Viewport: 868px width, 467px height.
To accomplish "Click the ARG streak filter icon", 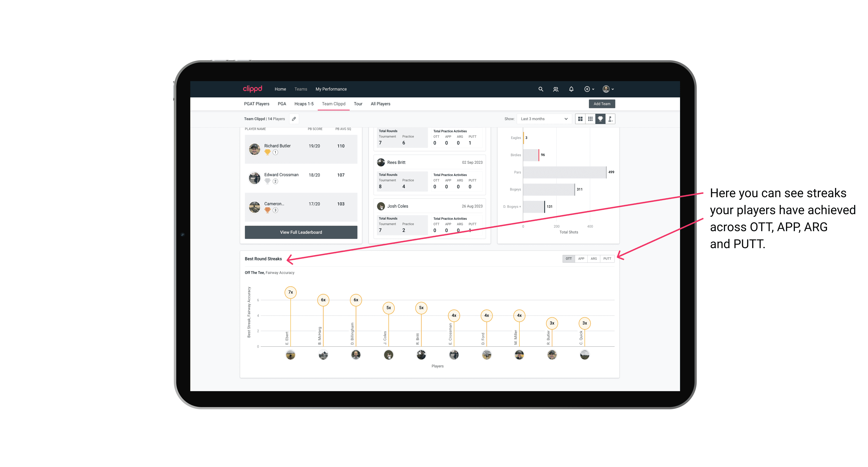I will pos(594,258).
